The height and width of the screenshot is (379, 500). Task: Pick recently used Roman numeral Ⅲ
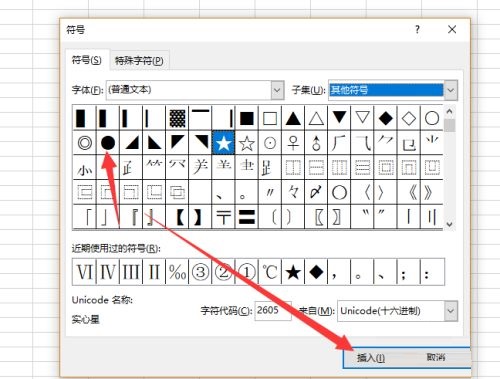[x=131, y=272]
